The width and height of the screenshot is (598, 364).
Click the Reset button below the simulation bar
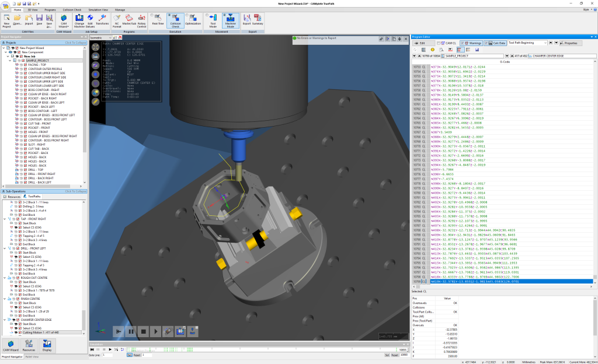tap(137, 354)
